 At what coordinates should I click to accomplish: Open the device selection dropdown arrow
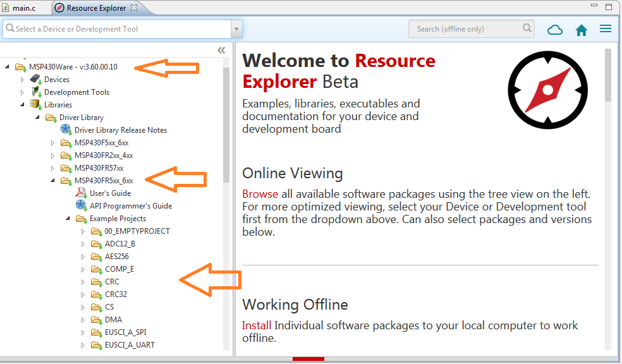tap(236, 29)
